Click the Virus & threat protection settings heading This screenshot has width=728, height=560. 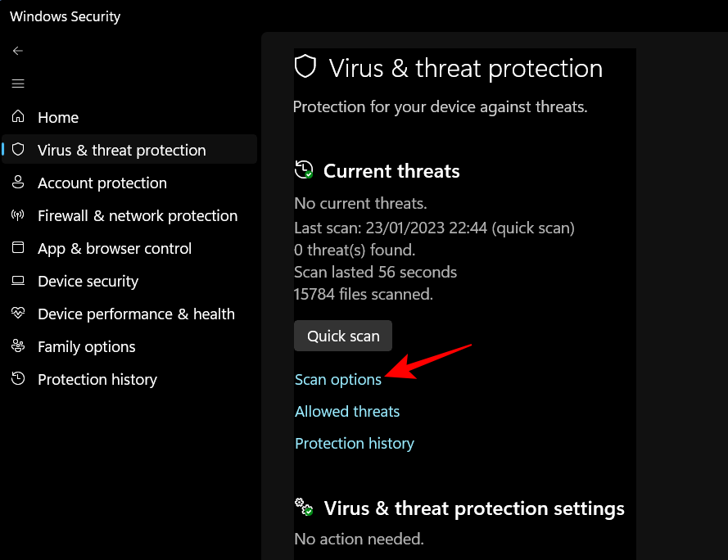[474, 508]
